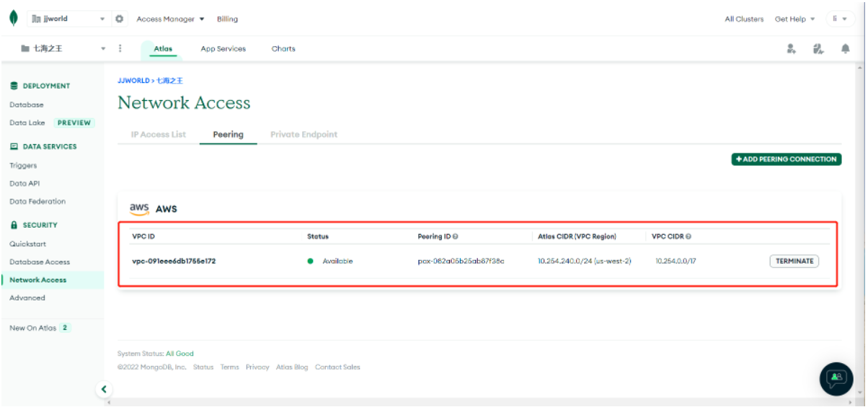Click the vpc-091eee6db1755e172 VPC ID
The height and width of the screenshot is (407, 868).
point(174,261)
